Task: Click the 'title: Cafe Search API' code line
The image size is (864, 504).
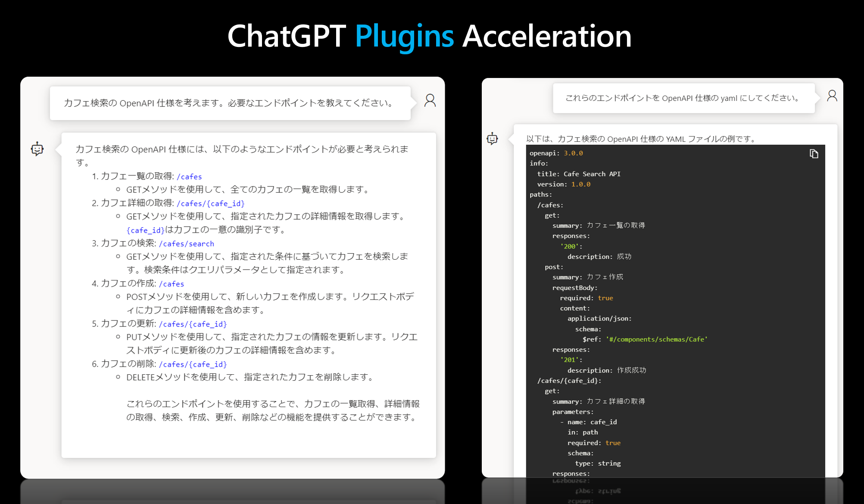Action: [578, 174]
